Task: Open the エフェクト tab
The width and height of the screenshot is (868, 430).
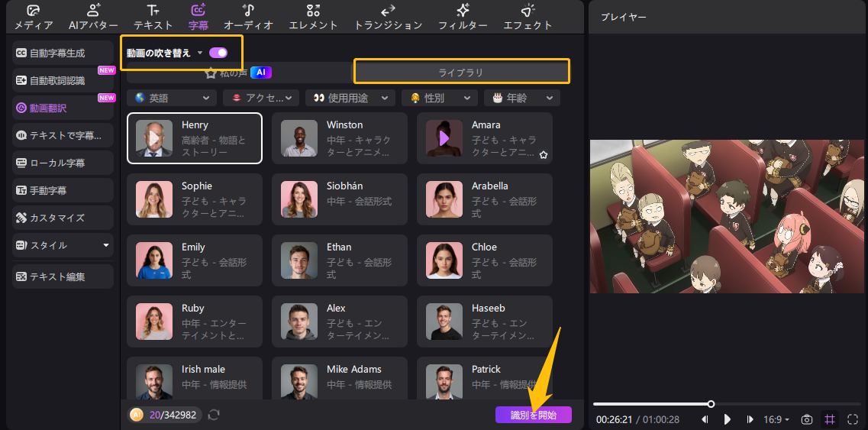Action: (x=528, y=17)
